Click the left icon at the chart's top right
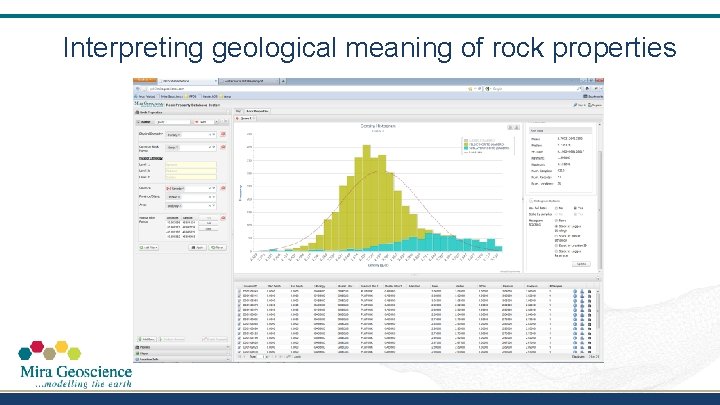The height and width of the screenshot is (405, 720). tap(510, 127)
